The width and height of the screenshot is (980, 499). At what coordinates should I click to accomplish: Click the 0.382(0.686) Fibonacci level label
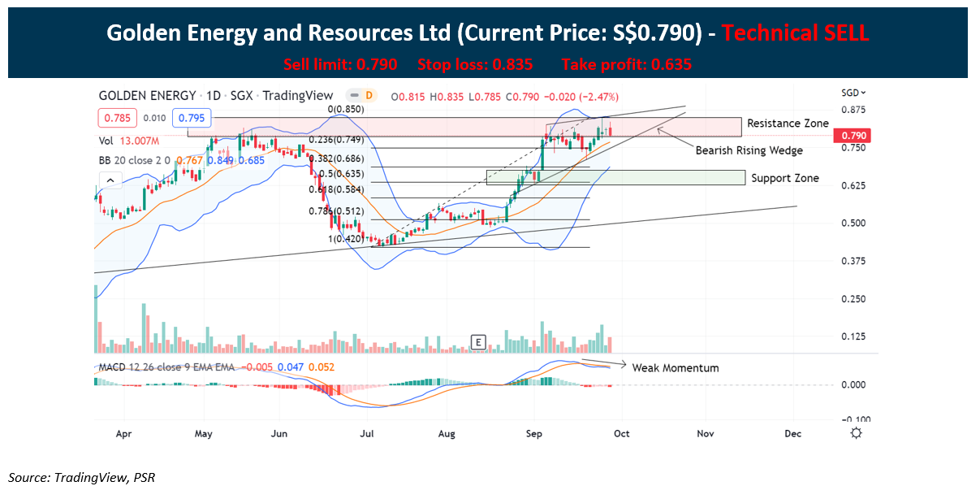(x=338, y=158)
